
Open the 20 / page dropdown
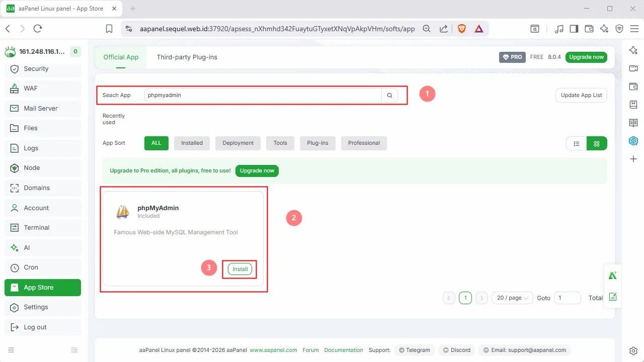coord(512,298)
